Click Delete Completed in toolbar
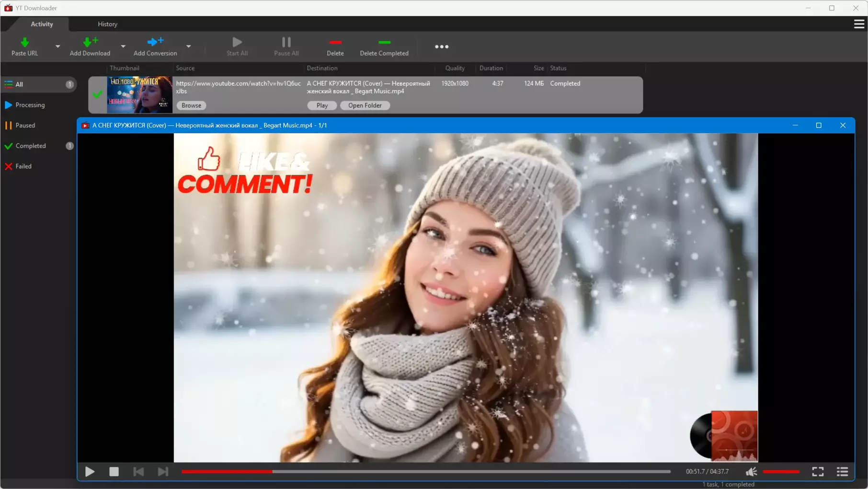Viewport: 868px width, 489px height. point(384,46)
